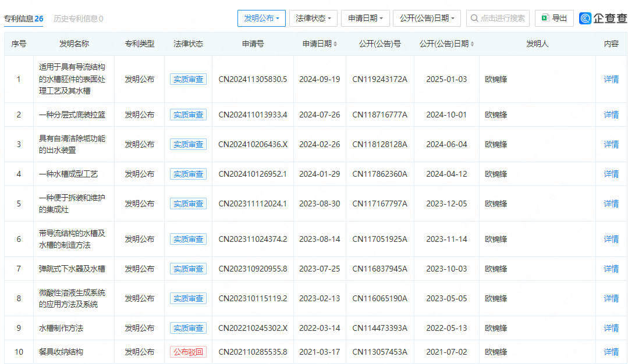Viewport: 628px width, 364px height.
Task: Open 详情 for 一种便于拆装和维护的集成灶
Action: tap(611, 204)
